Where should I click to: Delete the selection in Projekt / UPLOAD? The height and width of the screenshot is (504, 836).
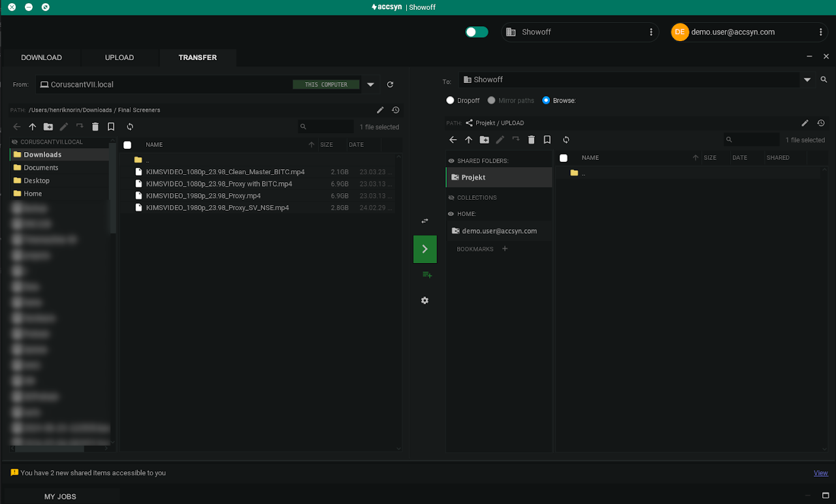(x=531, y=140)
